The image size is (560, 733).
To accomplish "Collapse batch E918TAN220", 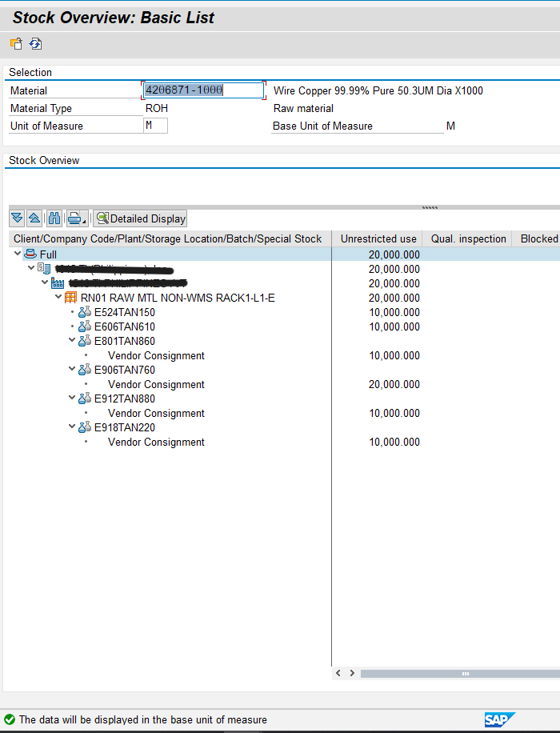I will click(x=72, y=427).
